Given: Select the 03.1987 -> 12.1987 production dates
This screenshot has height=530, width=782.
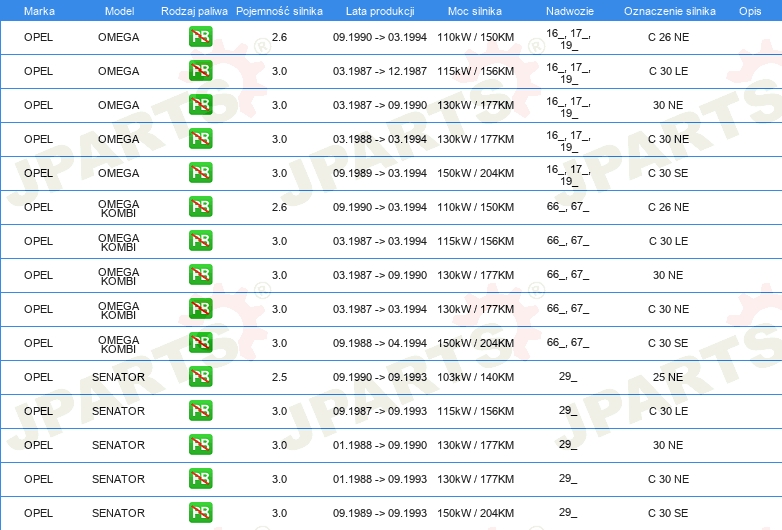Looking at the screenshot, I should [x=380, y=71].
